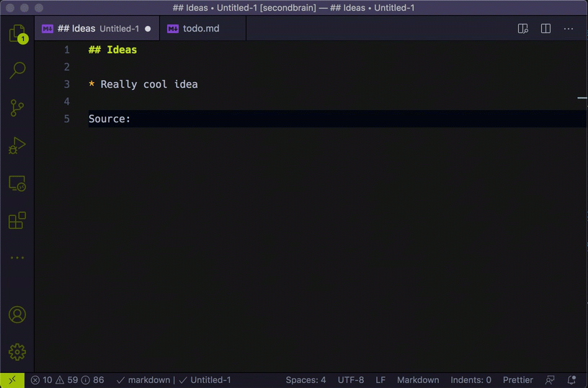Open markdown preview to the side
The image size is (588, 388).
point(523,29)
